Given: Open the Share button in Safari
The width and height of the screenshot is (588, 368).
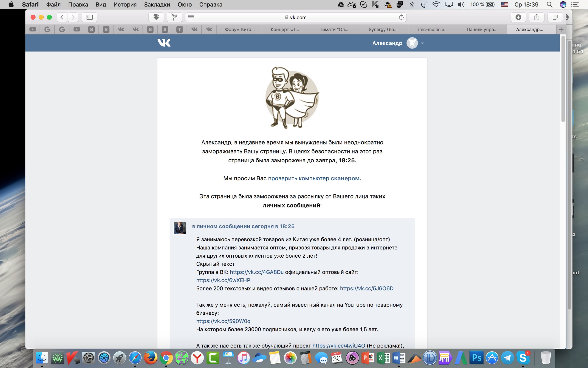Looking at the screenshot, I should point(537,17).
